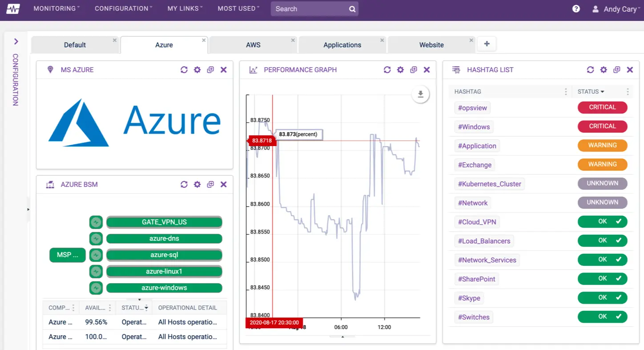
Task: Close the Performance Graph dashlet
Action: 427,69
